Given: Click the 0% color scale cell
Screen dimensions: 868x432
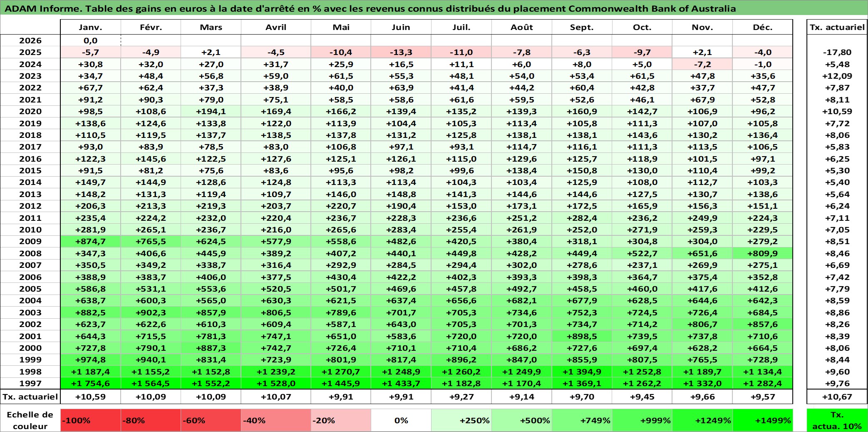Looking at the screenshot, I should 401,420.
